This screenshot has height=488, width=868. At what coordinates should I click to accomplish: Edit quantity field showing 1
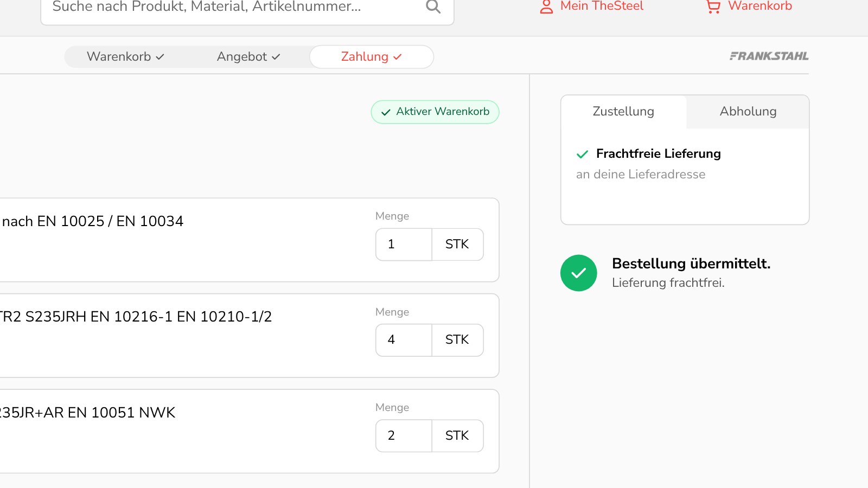pyautogui.click(x=404, y=245)
